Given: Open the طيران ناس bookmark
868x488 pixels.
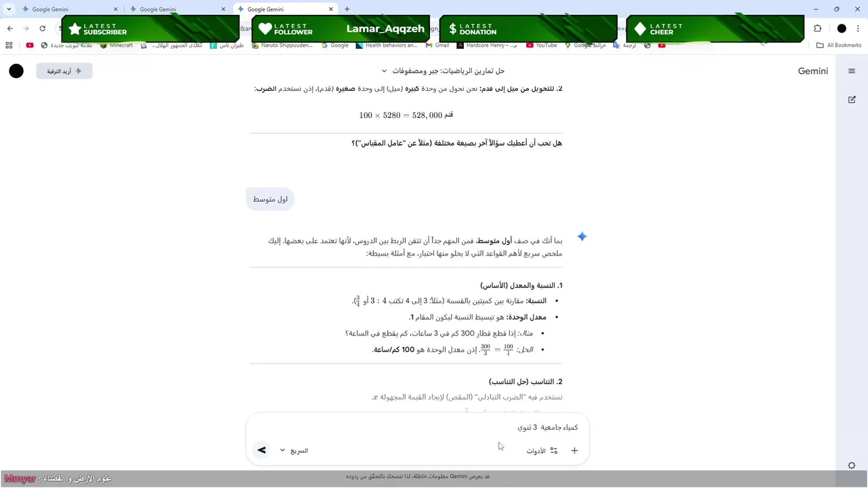Looking at the screenshot, I should click(226, 45).
